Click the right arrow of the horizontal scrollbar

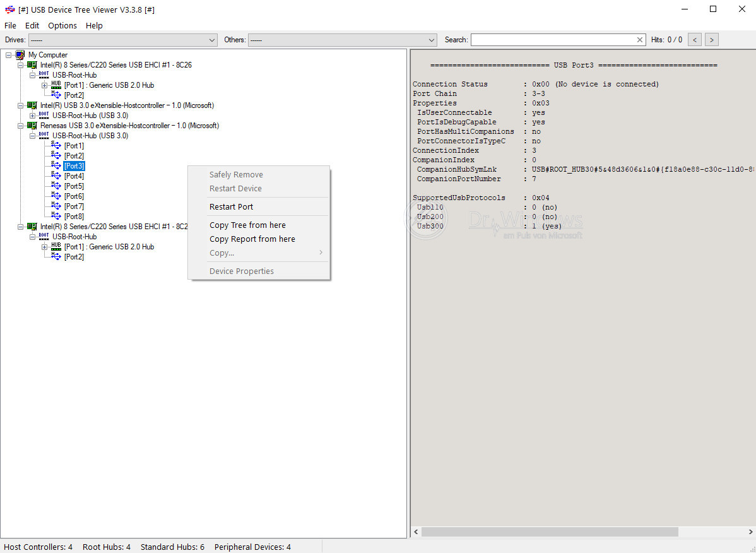(x=751, y=532)
